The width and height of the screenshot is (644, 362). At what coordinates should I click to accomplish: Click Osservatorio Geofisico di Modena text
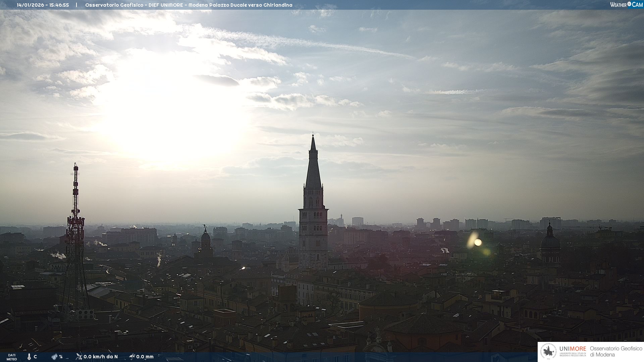pyautogui.click(x=616, y=352)
